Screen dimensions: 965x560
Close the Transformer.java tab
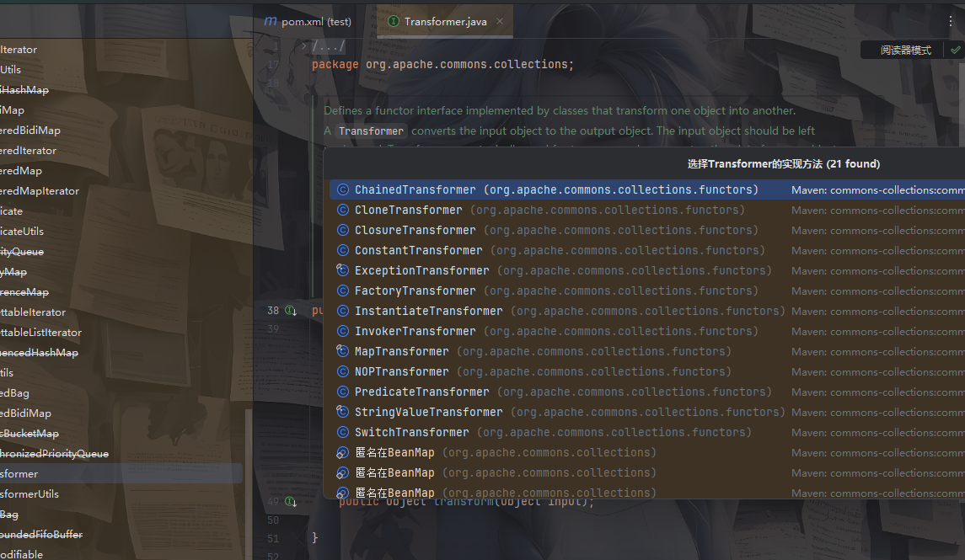click(x=500, y=21)
